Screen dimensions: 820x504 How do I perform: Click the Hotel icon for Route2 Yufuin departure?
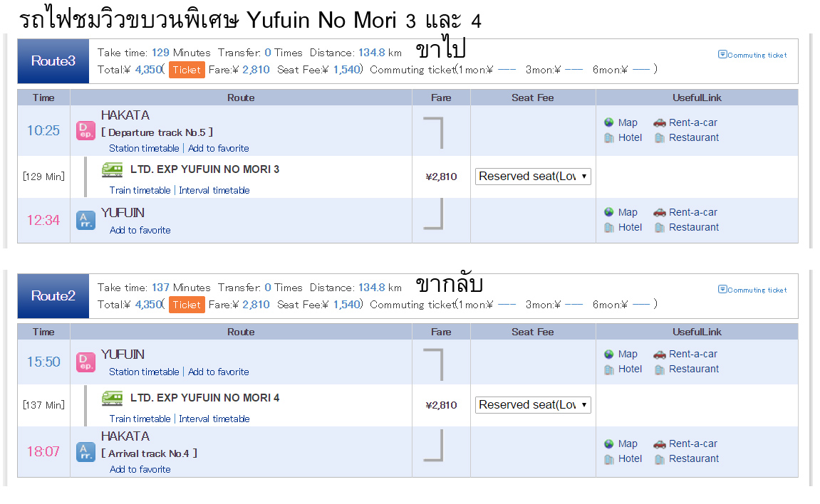click(x=609, y=369)
